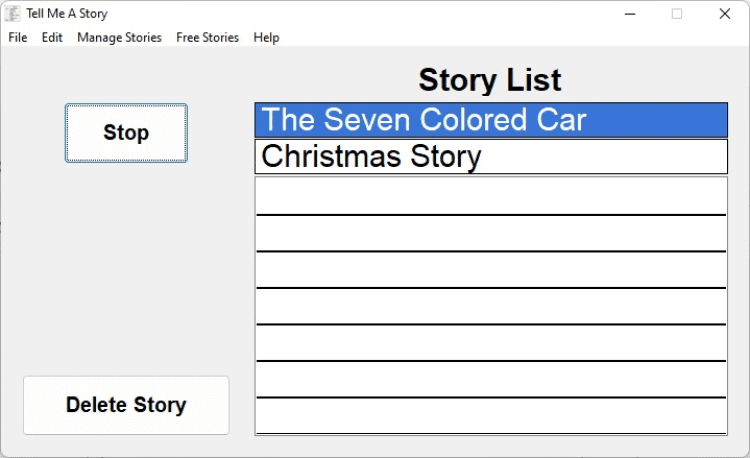Click the Delete Story button
750x458 pixels.
tap(126, 405)
